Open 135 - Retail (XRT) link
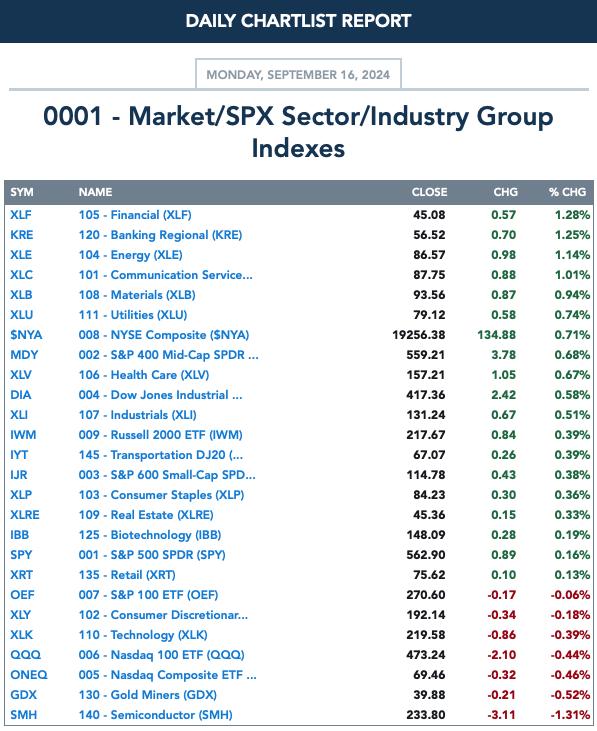The height and width of the screenshot is (731, 597). [x=127, y=575]
